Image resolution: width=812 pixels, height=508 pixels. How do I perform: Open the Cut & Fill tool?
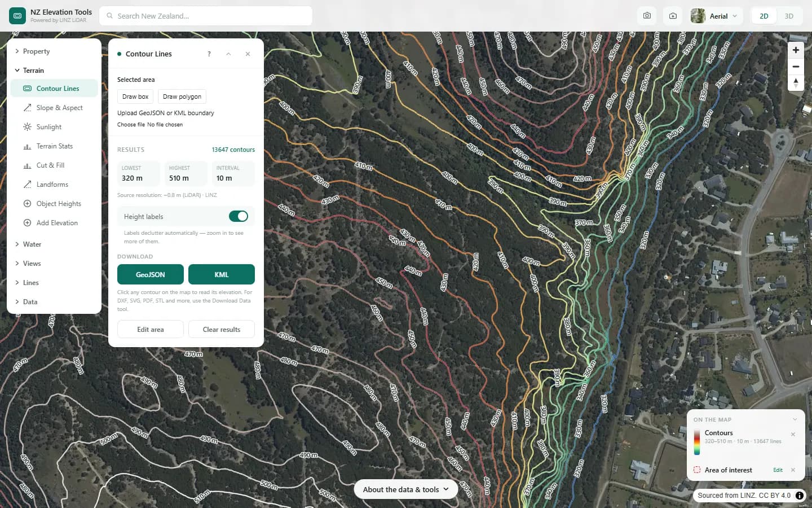point(54,165)
